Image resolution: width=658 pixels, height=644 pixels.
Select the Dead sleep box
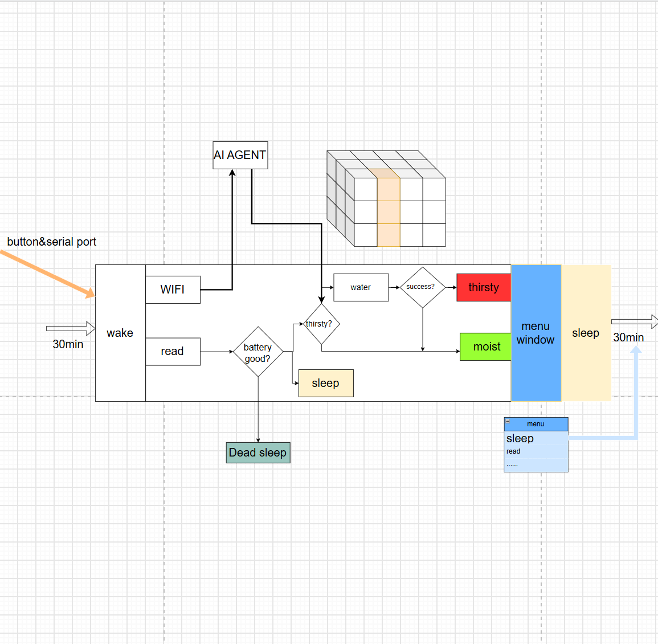point(258,453)
